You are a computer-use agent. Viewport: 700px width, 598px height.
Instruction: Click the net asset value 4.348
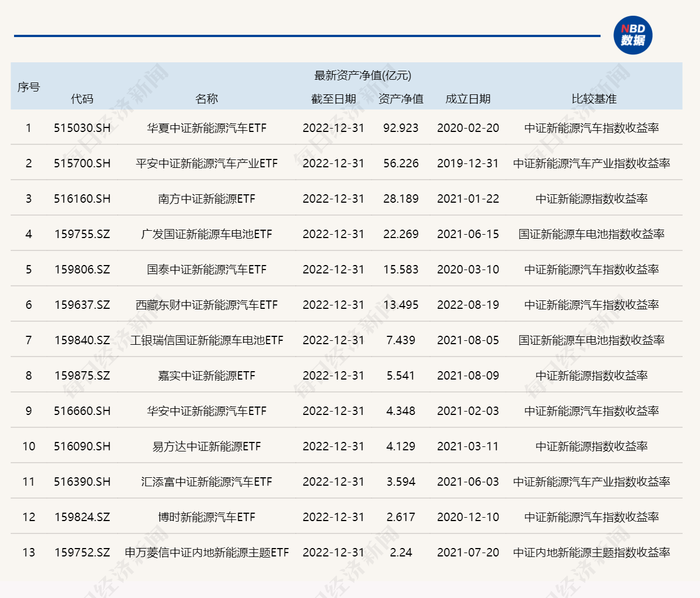[401, 411]
